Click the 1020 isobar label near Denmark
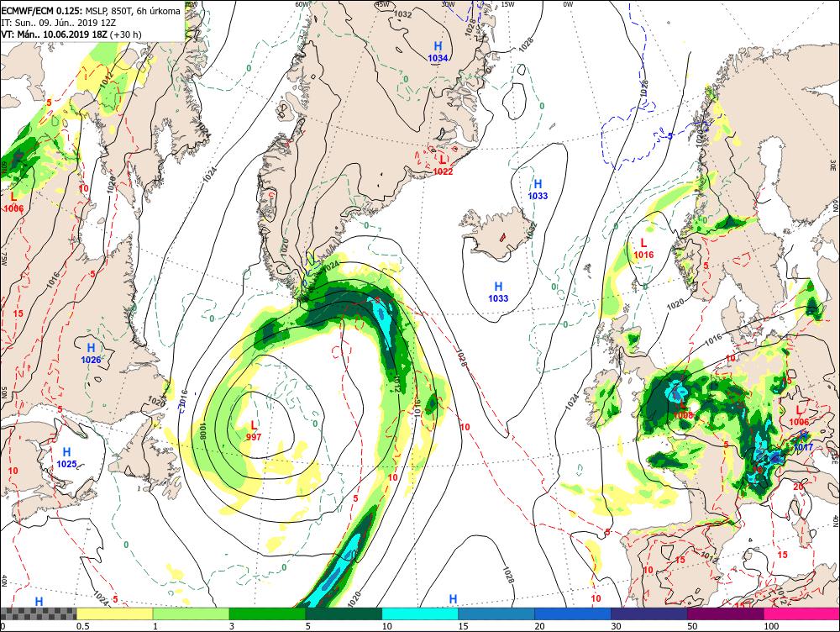The image size is (840, 632). pyautogui.click(x=675, y=304)
